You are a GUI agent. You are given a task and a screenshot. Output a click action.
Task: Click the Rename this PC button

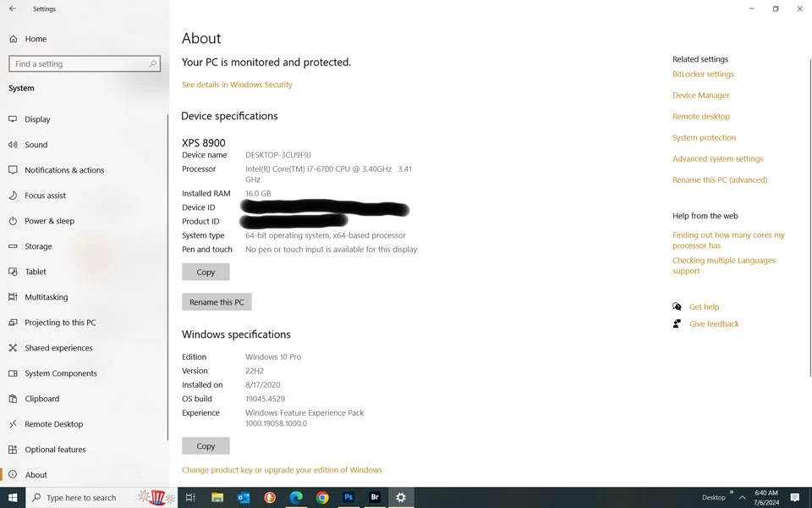(217, 301)
